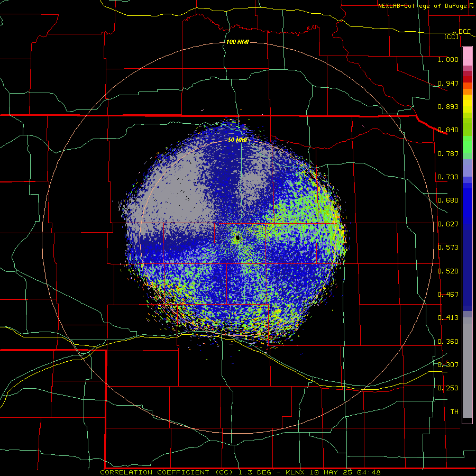
Task: Click the 0.627 color scale value
Action: 448,224
